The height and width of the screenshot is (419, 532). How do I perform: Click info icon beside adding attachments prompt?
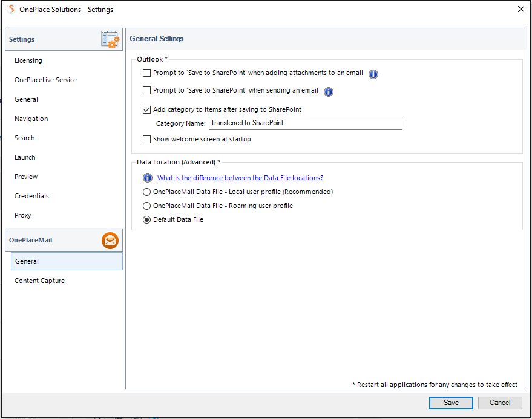(x=373, y=74)
